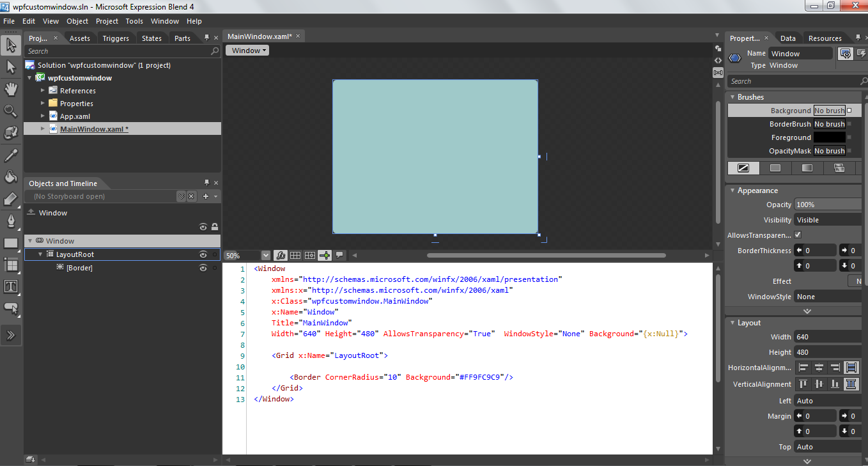Select the Zoom tool in the toolbox
868x466 pixels.
10,111
